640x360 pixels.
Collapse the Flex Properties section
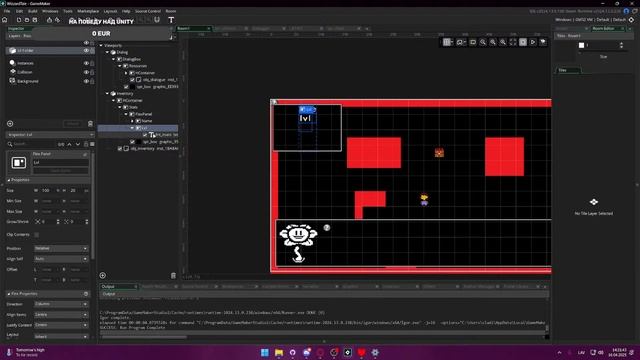tap(9, 293)
